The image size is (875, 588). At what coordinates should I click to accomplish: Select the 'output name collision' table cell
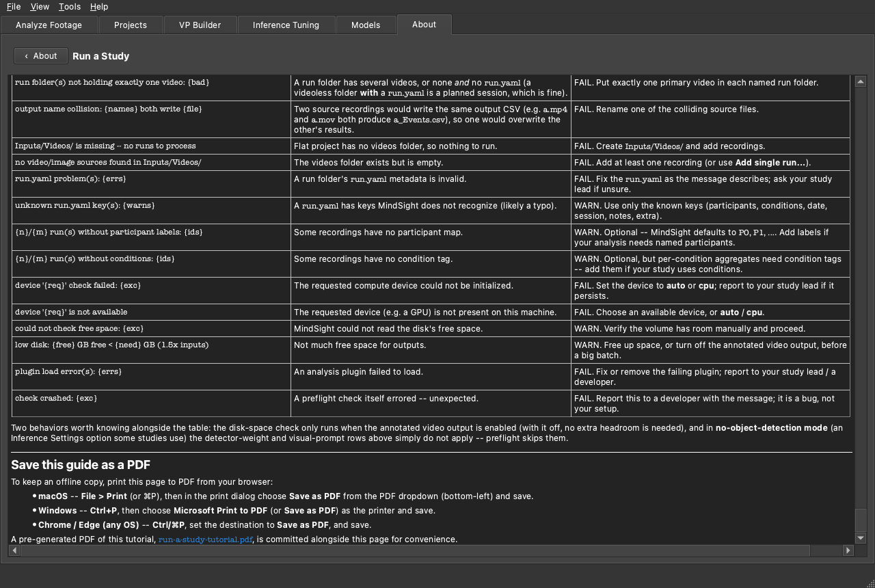pos(151,120)
